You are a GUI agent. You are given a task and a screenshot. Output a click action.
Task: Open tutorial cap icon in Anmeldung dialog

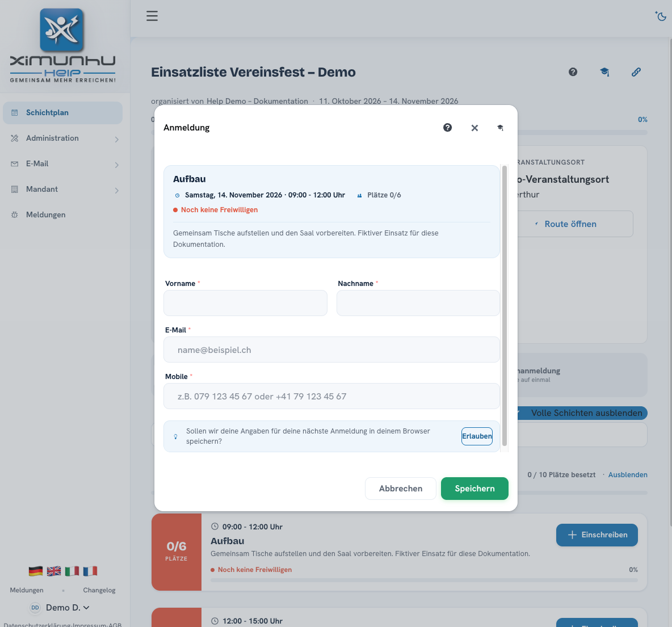pos(500,128)
